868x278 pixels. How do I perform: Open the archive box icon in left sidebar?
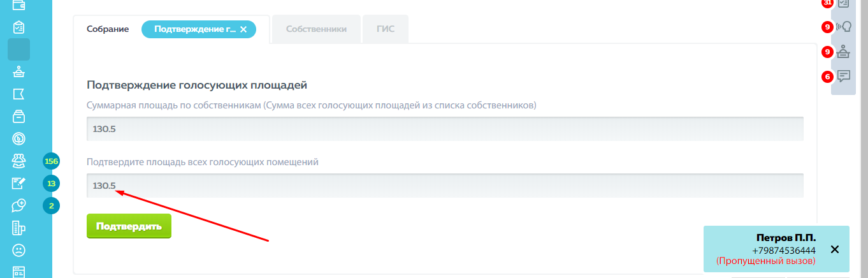point(18,116)
